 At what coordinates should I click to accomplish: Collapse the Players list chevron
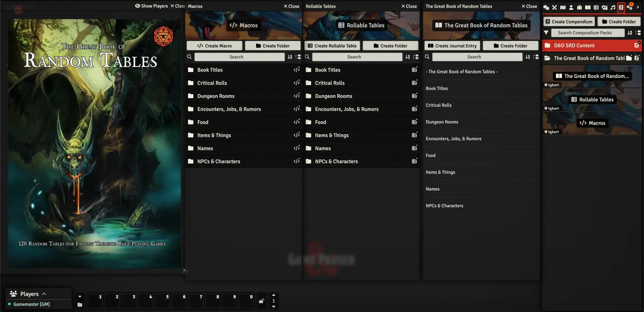point(44,294)
